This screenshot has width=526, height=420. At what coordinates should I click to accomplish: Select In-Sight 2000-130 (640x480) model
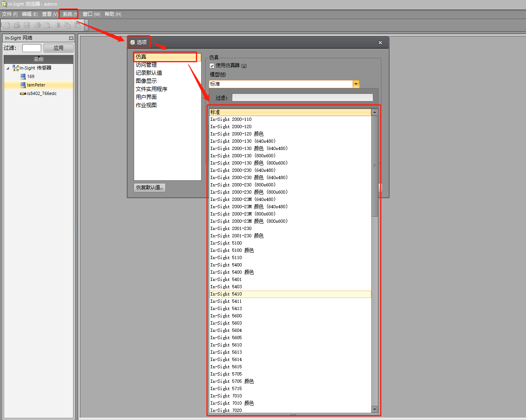(290, 141)
